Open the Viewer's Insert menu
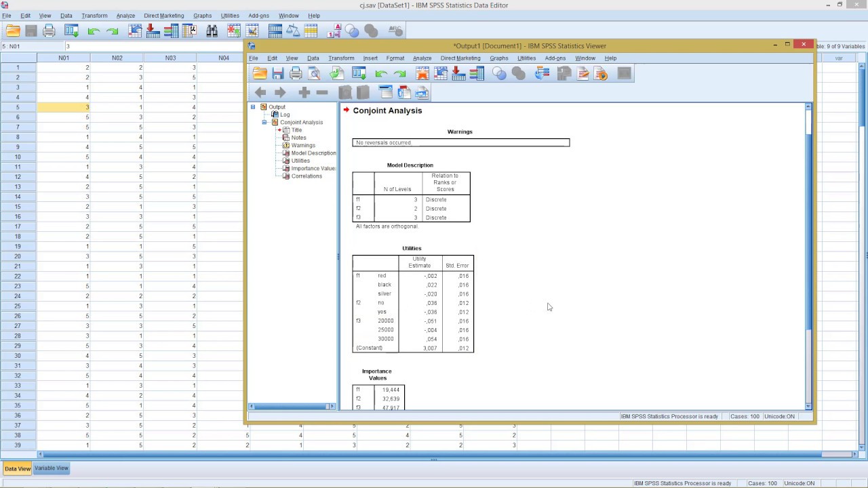The width and height of the screenshot is (868, 488). point(370,58)
